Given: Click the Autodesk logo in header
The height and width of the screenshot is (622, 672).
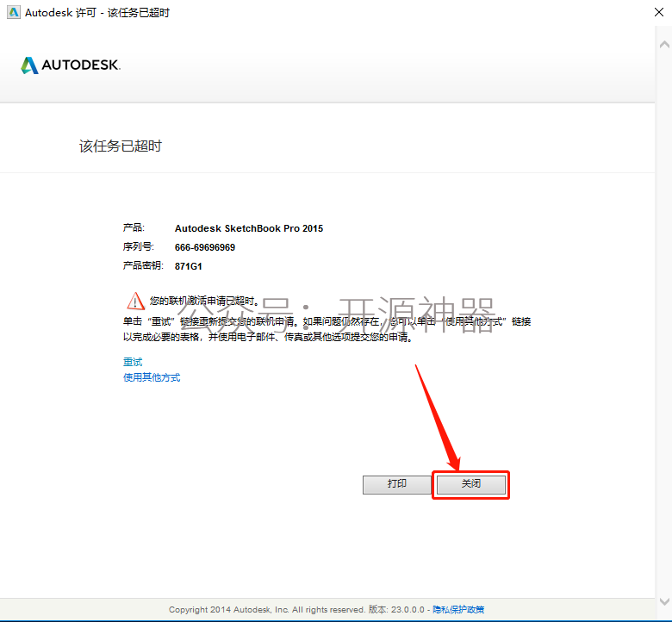Looking at the screenshot, I should (x=71, y=65).
